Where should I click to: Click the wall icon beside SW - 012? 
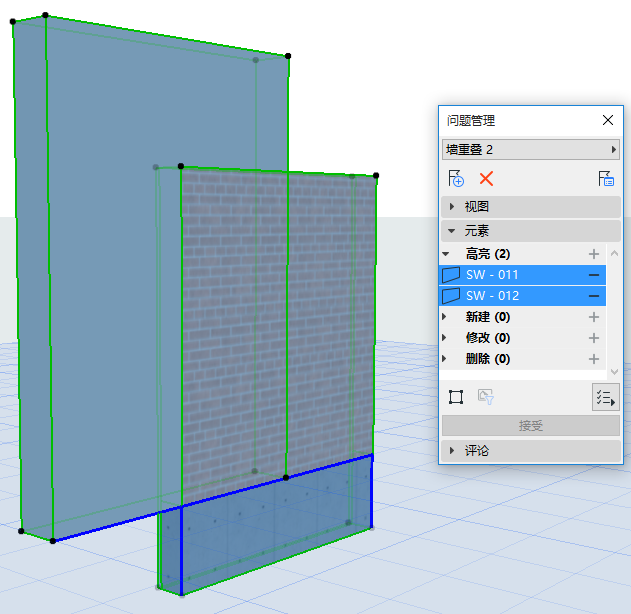451,296
